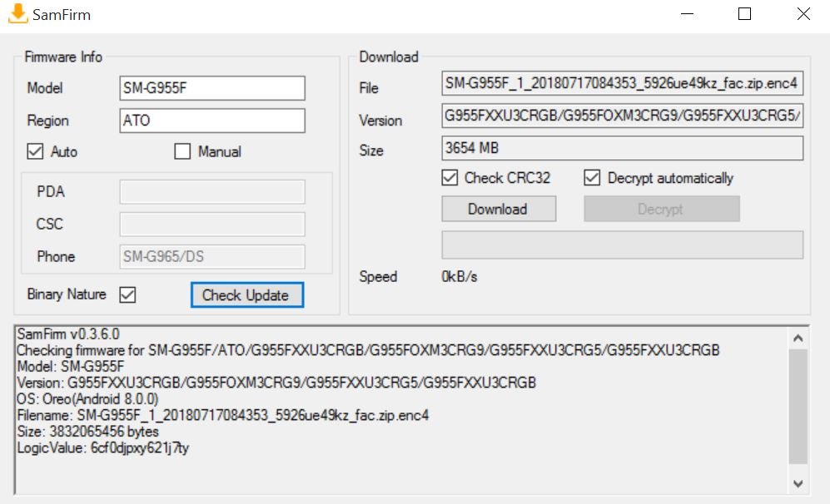Click the Download button
830x504 pixels.
pos(499,209)
